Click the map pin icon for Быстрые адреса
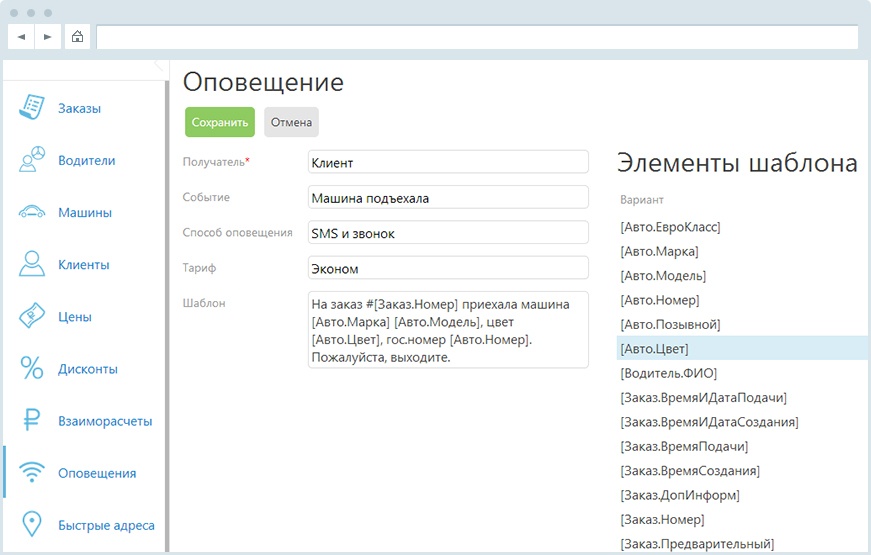 [33, 525]
